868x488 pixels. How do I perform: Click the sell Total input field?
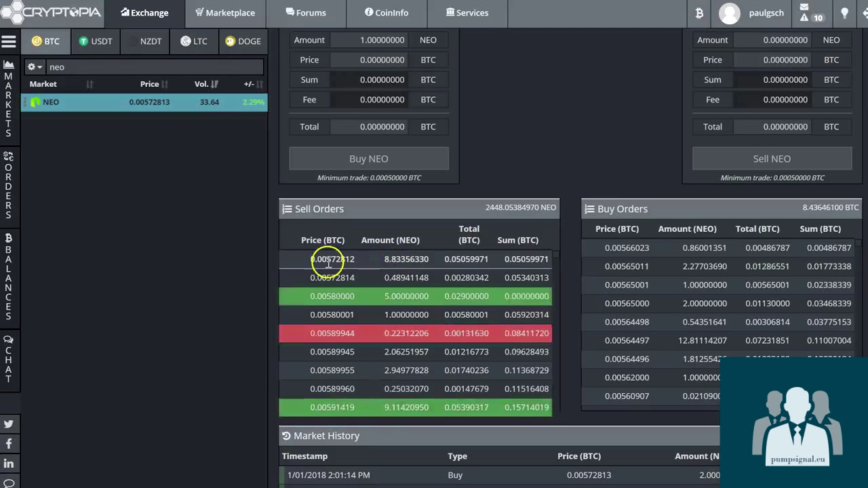tap(774, 127)
